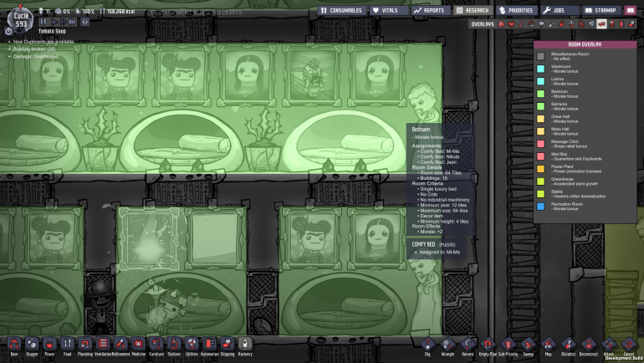Open the Stations build category
The width and height of the screenshot is (644, 363).
point(174,344)
